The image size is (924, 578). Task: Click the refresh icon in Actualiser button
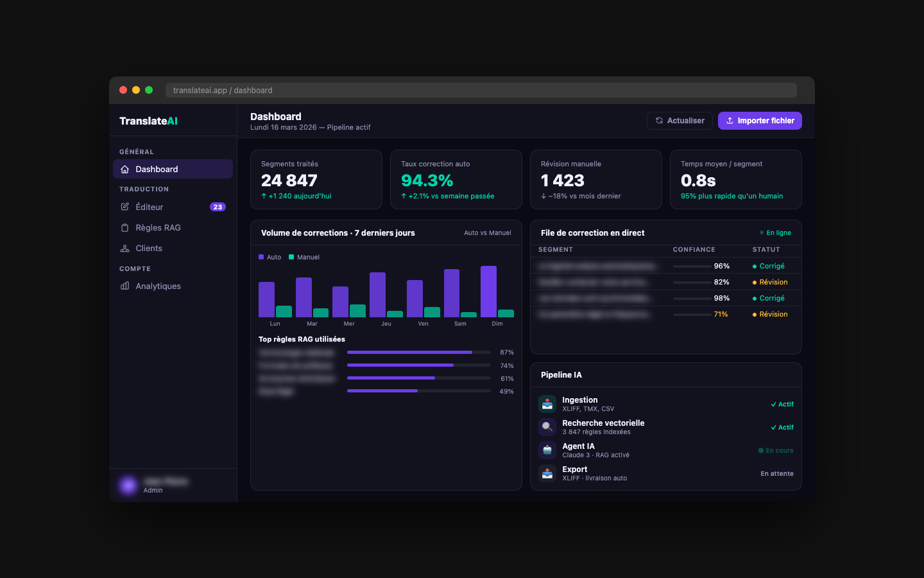pos(659,121)
